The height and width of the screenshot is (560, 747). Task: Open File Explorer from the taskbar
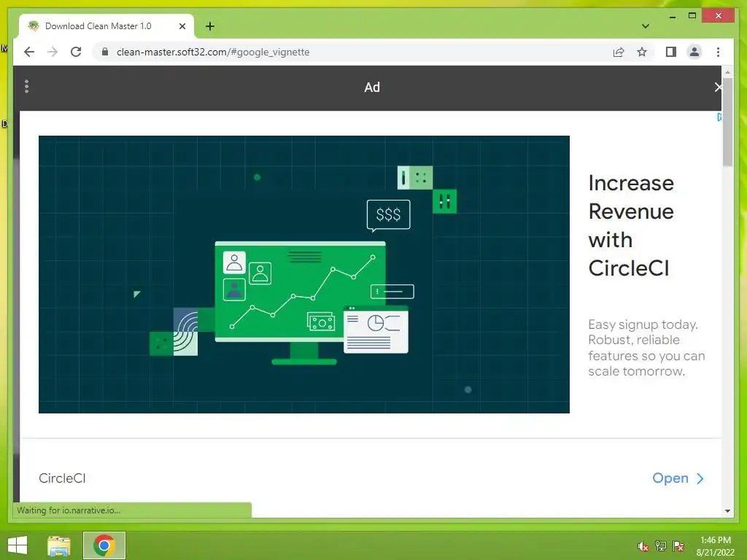pos(59,545)
